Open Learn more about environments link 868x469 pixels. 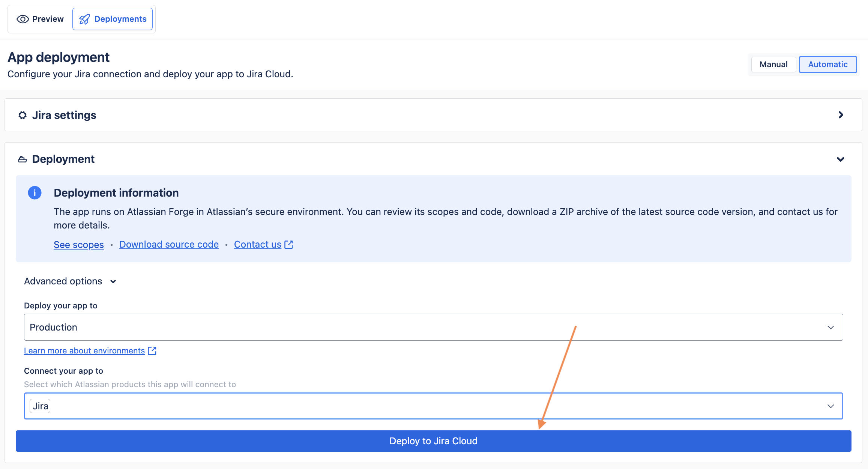pos(84,351)
